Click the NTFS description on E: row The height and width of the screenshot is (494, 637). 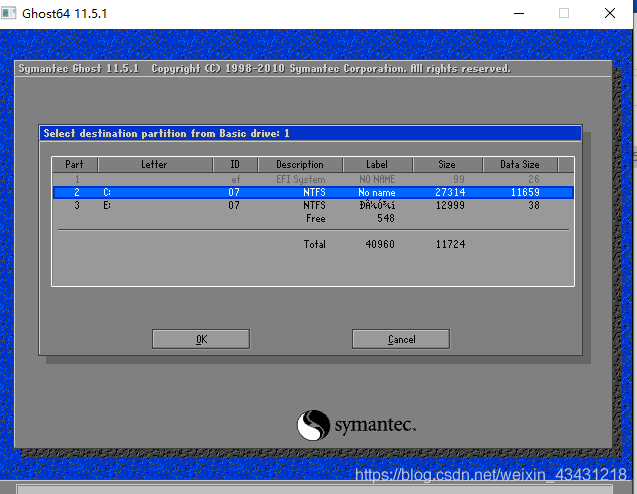coord(314,205)
